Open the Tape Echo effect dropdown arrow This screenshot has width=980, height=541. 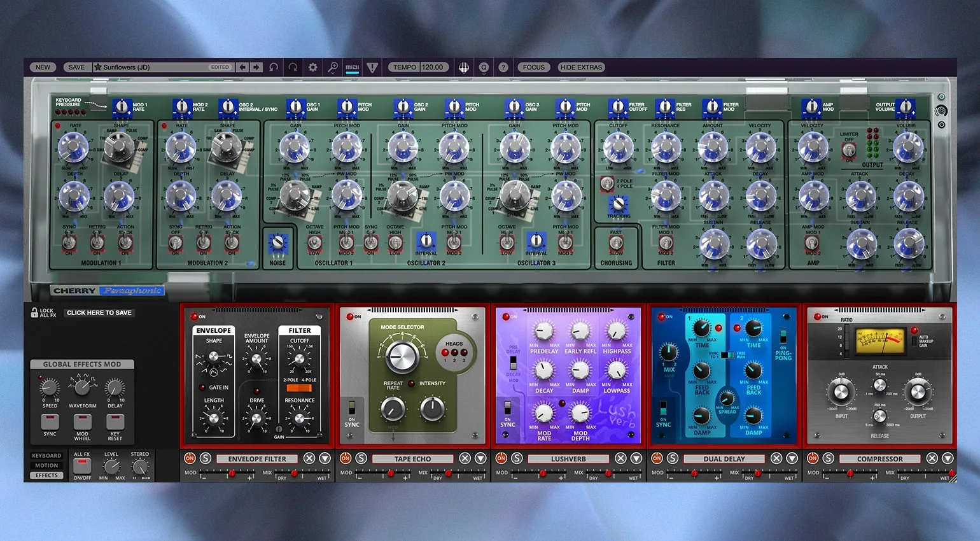(481, 458)
